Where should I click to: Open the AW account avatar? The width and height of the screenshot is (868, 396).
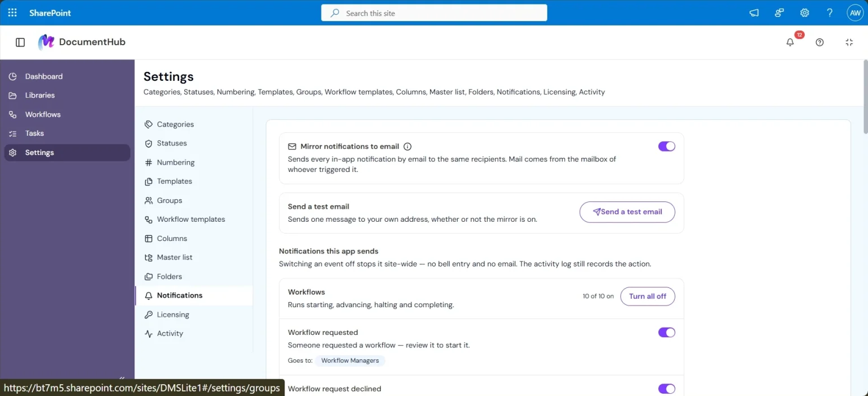[855, 12]
